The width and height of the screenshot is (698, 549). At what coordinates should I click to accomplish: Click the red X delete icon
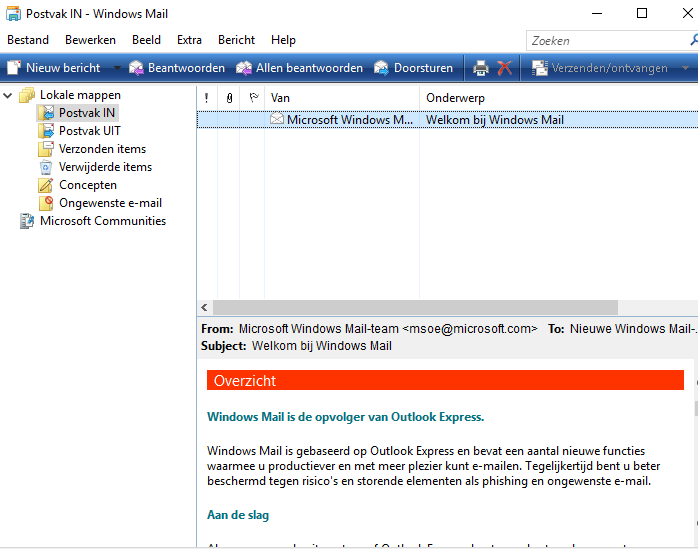(x=504, y=68)
